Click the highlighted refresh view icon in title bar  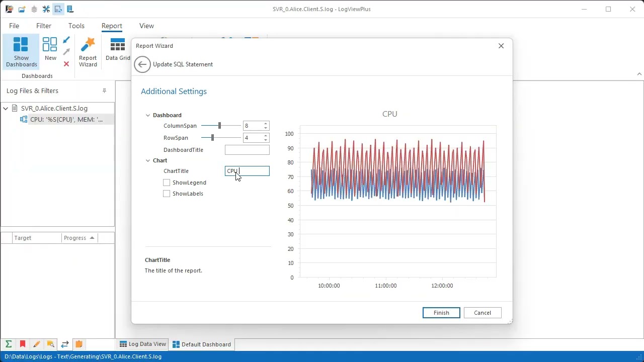[58, 9]
